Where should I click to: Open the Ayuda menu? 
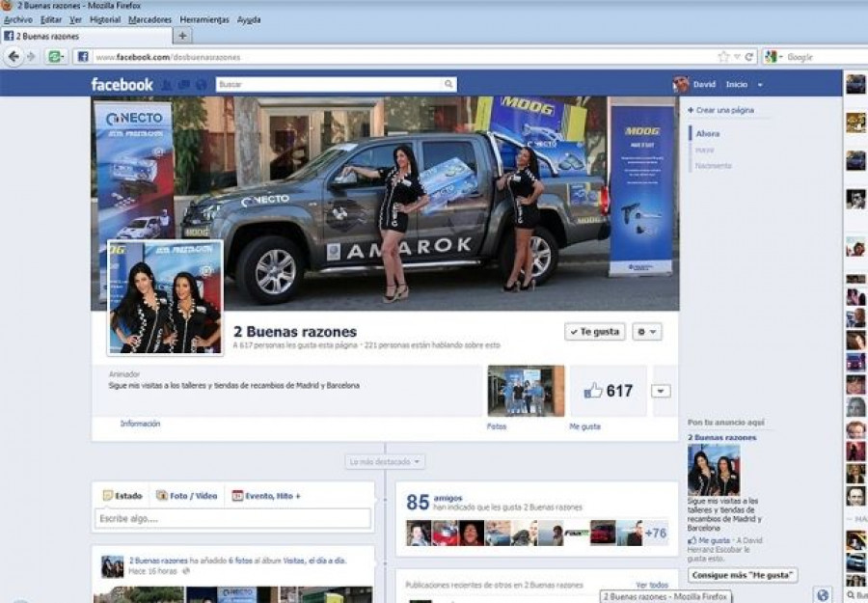pyautogui.click(x=249, y=20)
